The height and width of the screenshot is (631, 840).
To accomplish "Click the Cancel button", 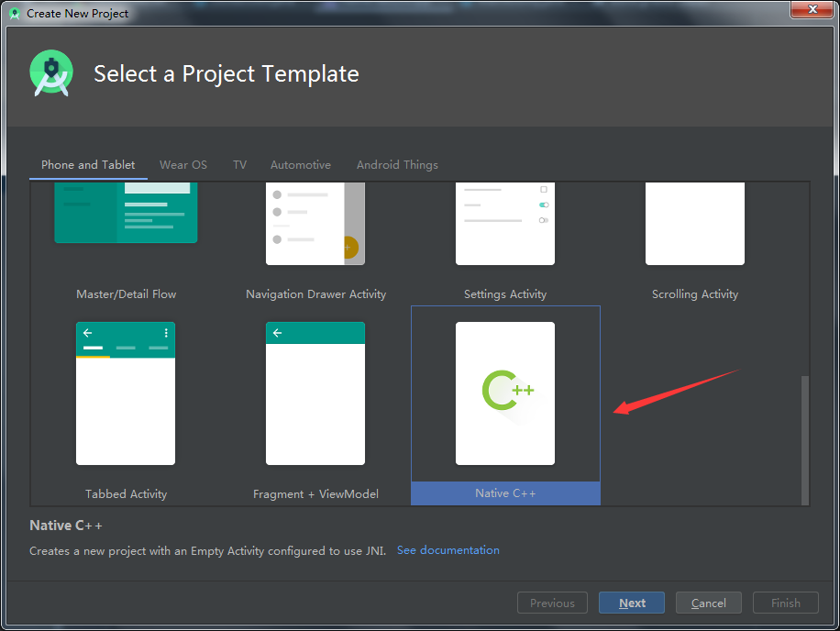I will click(708, 603).
